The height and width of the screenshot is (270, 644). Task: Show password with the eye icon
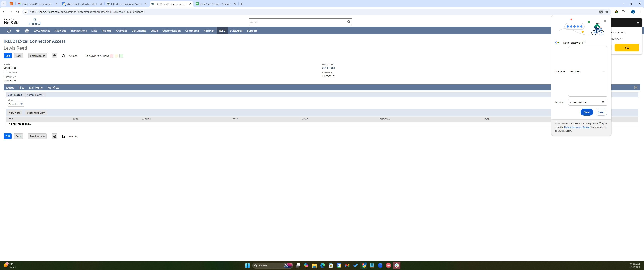click(603, 102)
